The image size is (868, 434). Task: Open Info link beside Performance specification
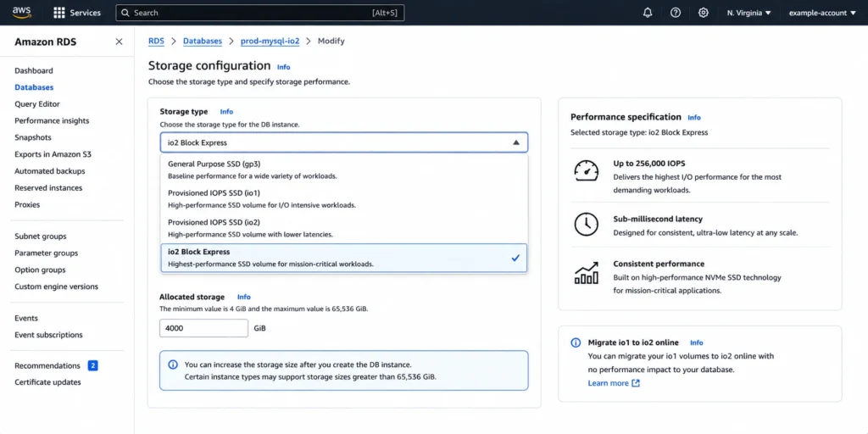click(694, 118)
